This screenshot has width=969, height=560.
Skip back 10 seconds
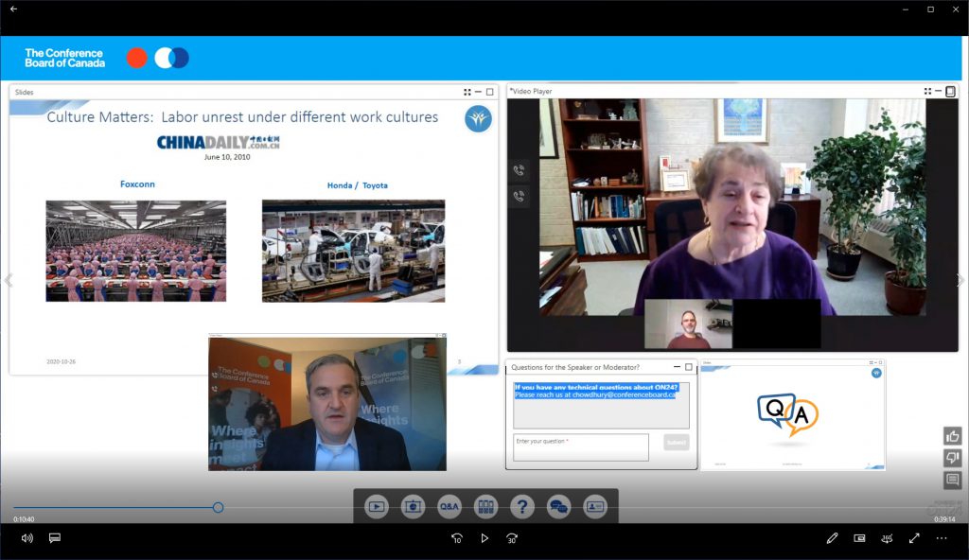coord(457,538)
